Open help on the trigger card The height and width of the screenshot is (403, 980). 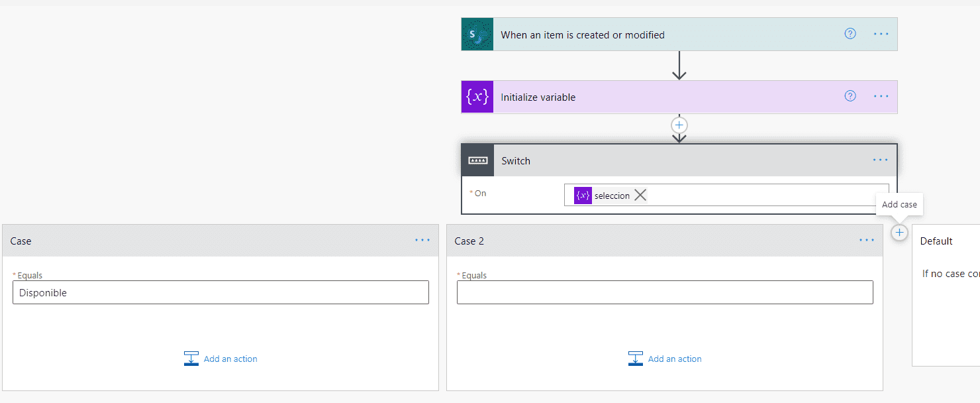pyautogui.click(x=850, y=32)
